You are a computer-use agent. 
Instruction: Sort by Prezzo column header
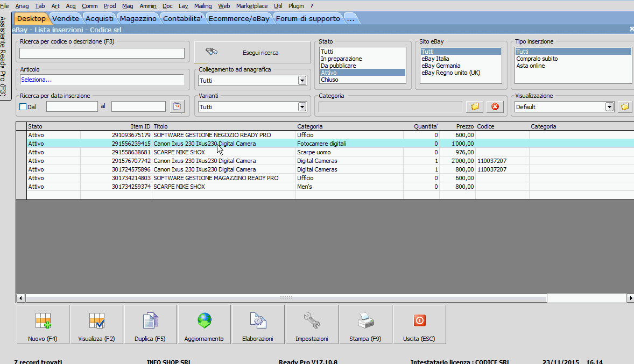(x=457, y=126)
